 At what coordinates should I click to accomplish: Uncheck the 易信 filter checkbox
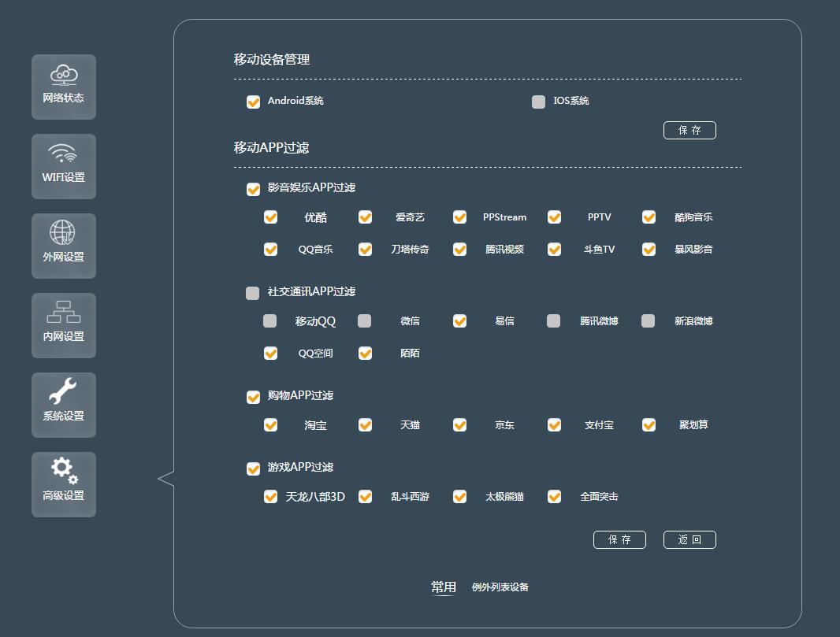coord(459,320)
